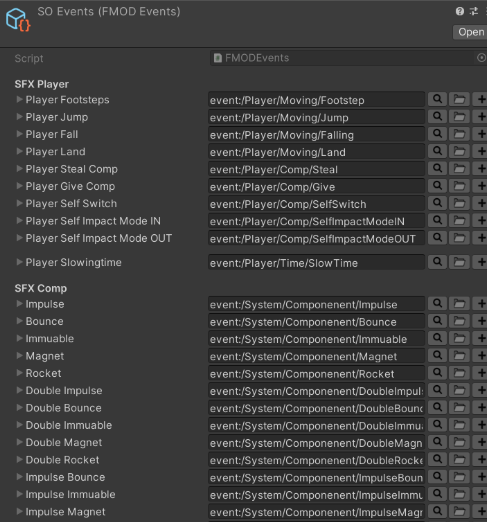This screenshot has height=522, width=487.
Task: Expand the Impulse foldout
Action: pos(19,304)
